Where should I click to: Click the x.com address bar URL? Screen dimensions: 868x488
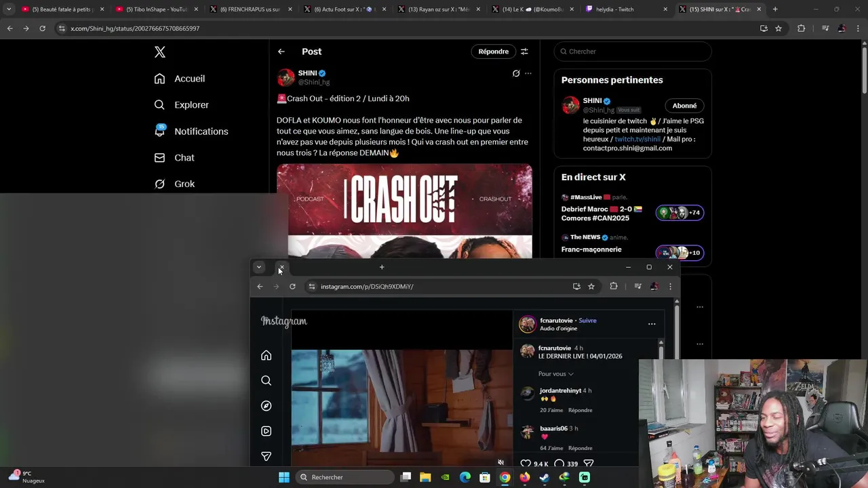pos(135,28)
